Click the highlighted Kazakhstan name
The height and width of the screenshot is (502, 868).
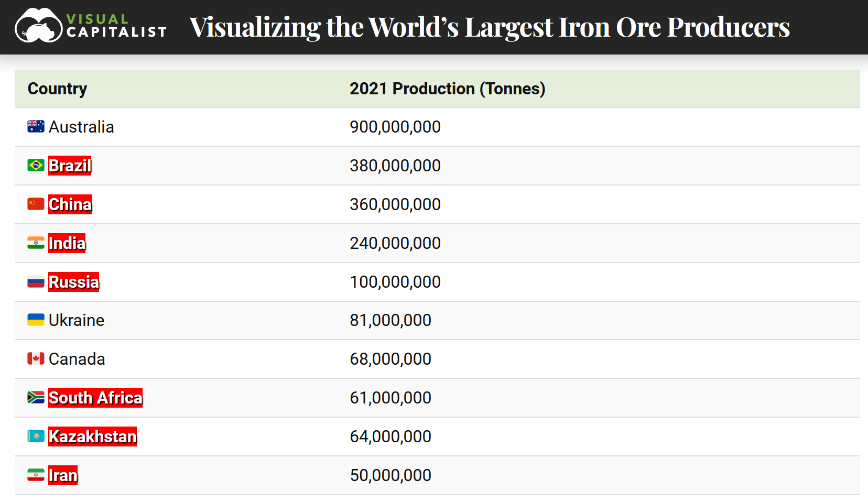coord(92,436)
